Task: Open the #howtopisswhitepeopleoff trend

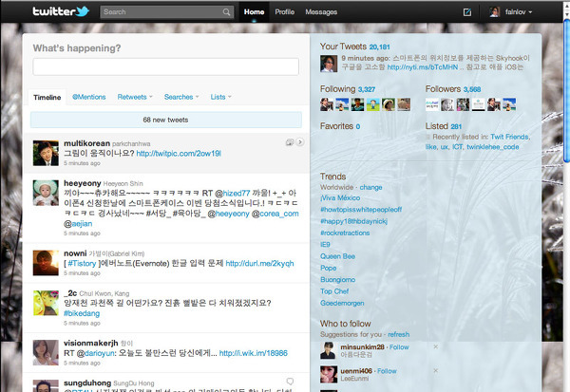Action: pyautogui.click(x=361, y=210)
